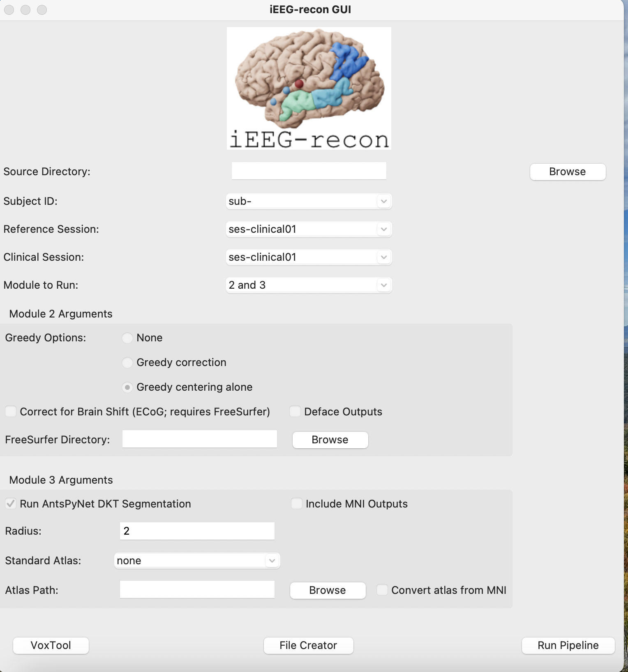Select the Greedy correction radio button

(x=127, y=362)
